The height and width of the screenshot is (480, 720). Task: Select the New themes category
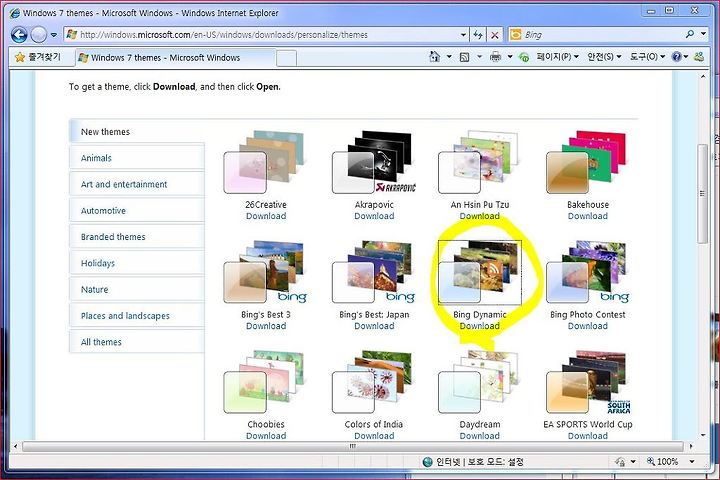137,132
